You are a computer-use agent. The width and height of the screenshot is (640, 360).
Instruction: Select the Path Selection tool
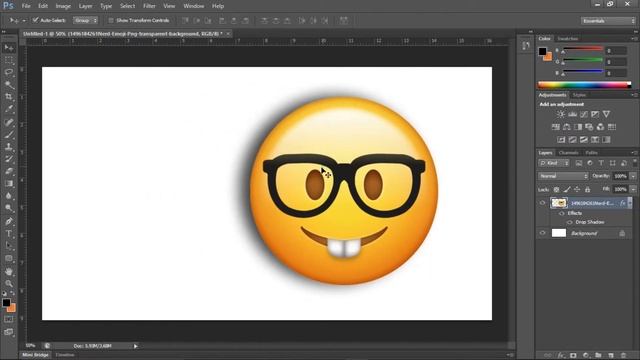9,246
